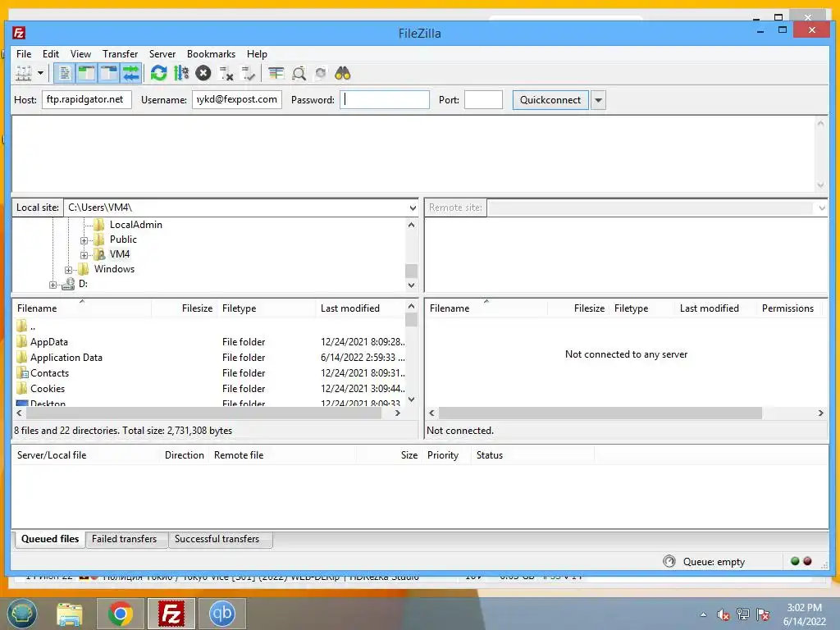The height and width of the screenshot is (630, 840).
Task: Toggle transfer queue display
Action: 130,73
